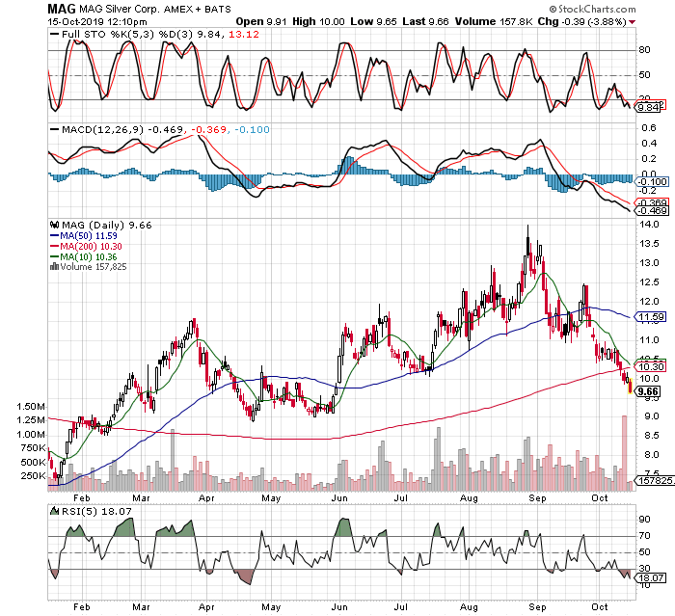Viewport: 675px width, 616px height.
Task: Click the 12.0 price axis label
Action: pyautogui.click(x=650, y=302)
